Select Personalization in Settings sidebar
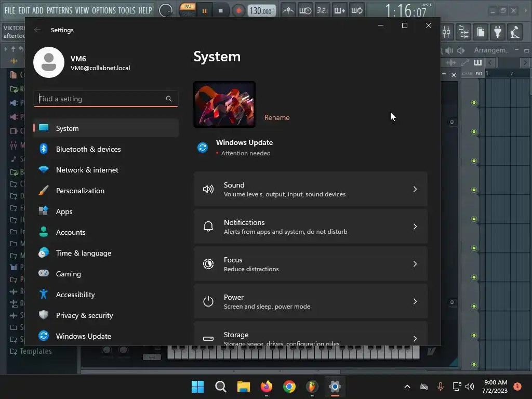 click(106, 191)
